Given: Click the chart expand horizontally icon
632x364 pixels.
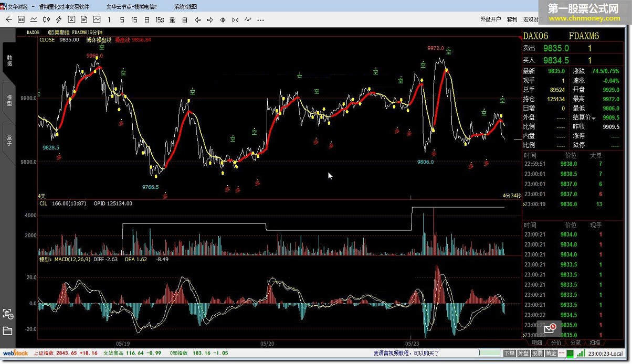Looking at the screenshot, I should 223,20.
